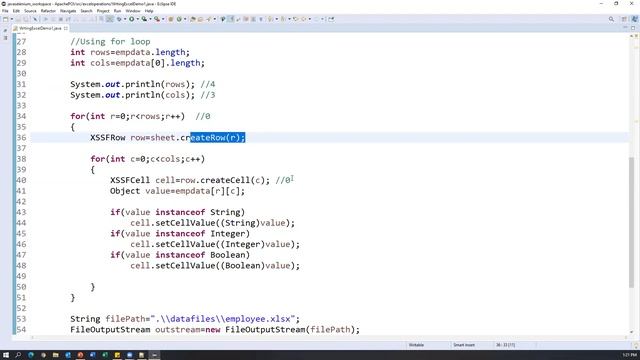Click the Back navigation arrow icon
This screenshot has width=640, height=360.
pyautogui.click(x=304, y=19)
